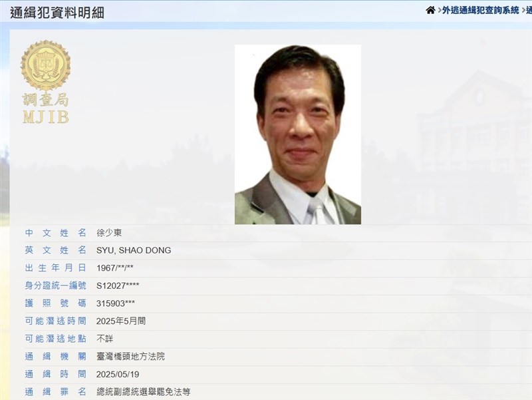532x400 pixels.
Task: Click the wanted date 2025/05/19
Action: 118,375
